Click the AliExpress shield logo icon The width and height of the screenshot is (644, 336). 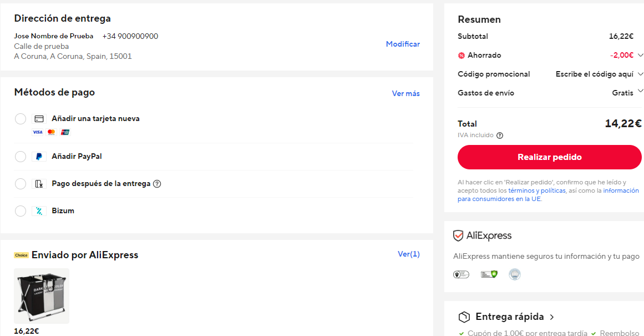coord(458,236)
